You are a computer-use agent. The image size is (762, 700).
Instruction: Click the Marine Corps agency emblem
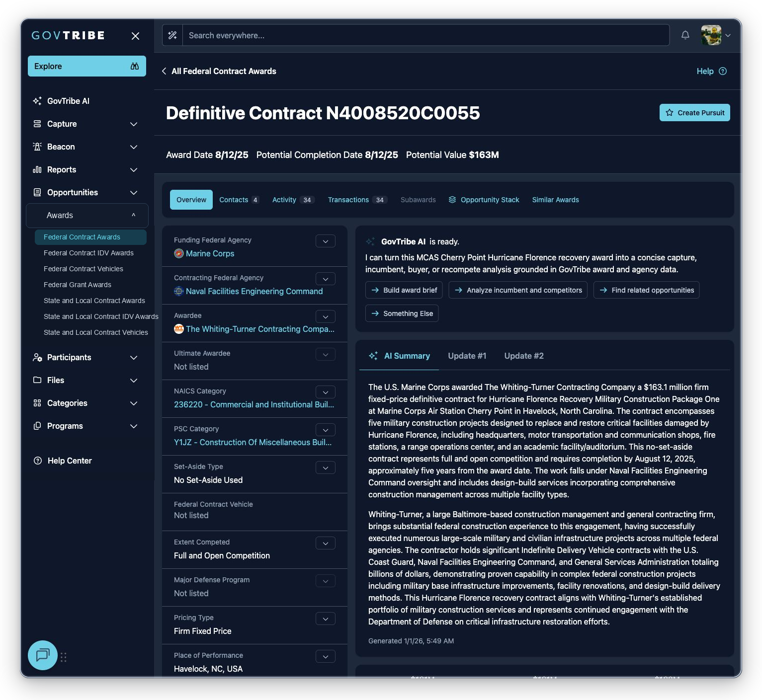tap(179, 253)
